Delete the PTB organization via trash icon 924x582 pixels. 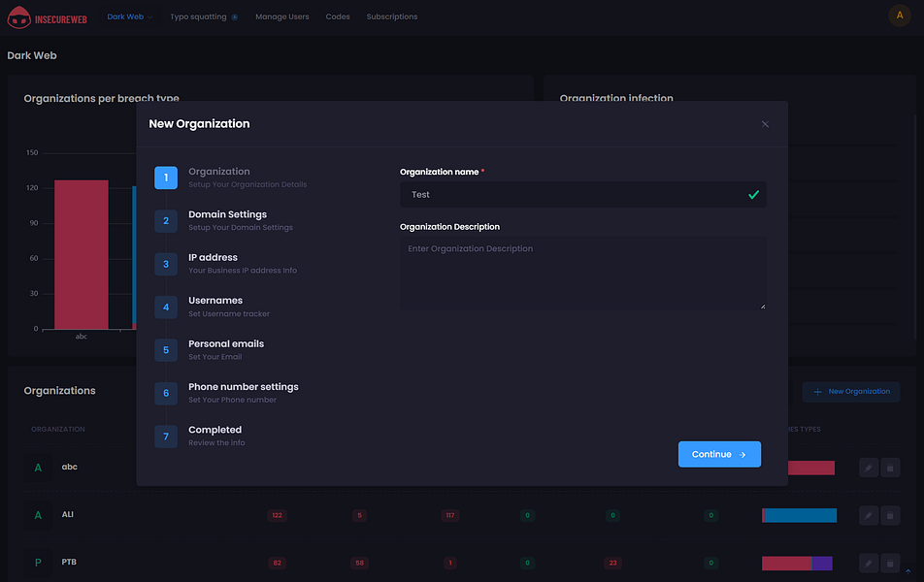[889, 563]
